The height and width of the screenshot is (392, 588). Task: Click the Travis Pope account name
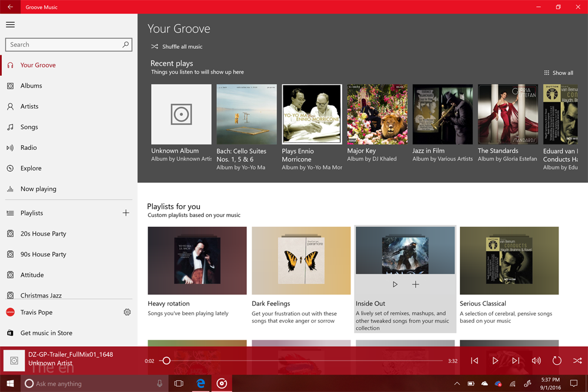(x=36, y=312)
